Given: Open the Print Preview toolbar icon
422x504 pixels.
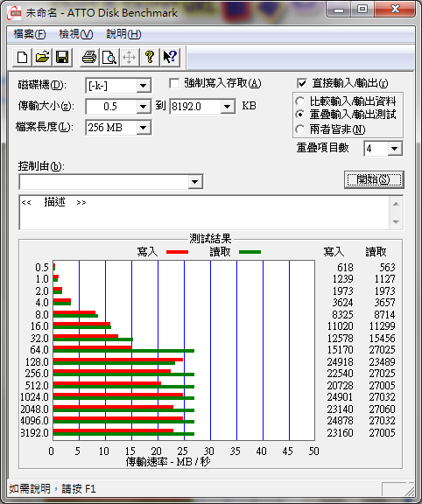Looking at the screenshot, I should 109,57.
